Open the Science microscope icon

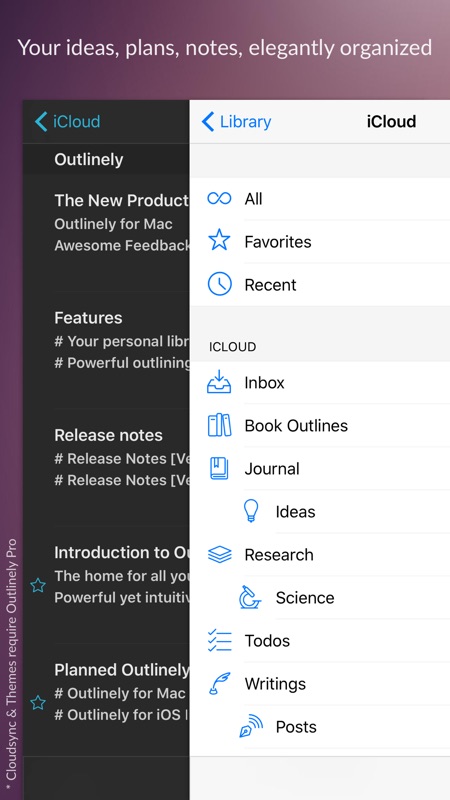pyautogui.click(x=250, y=597)
